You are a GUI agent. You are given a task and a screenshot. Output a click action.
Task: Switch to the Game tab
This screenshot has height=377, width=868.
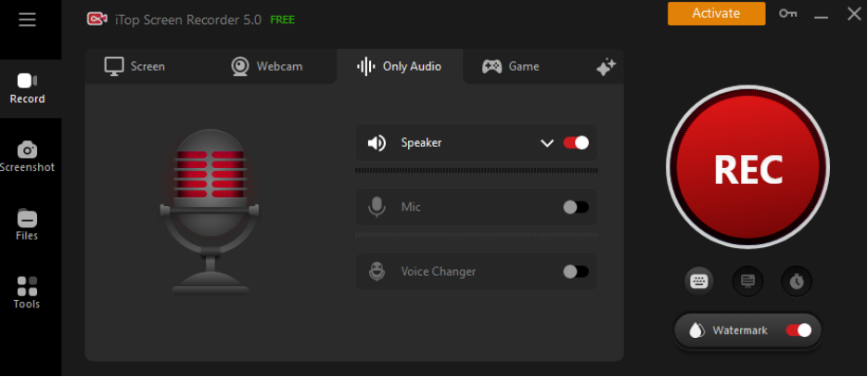tap(510, 67)
